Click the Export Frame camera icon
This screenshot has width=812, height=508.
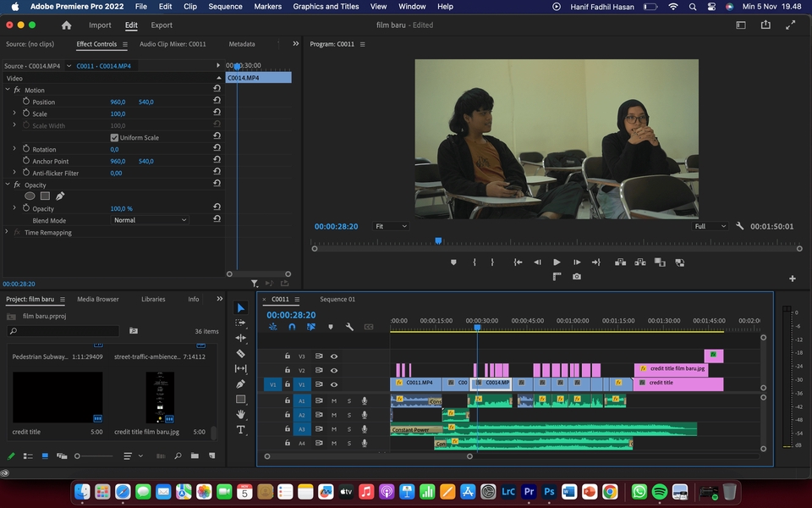point(577,276)
